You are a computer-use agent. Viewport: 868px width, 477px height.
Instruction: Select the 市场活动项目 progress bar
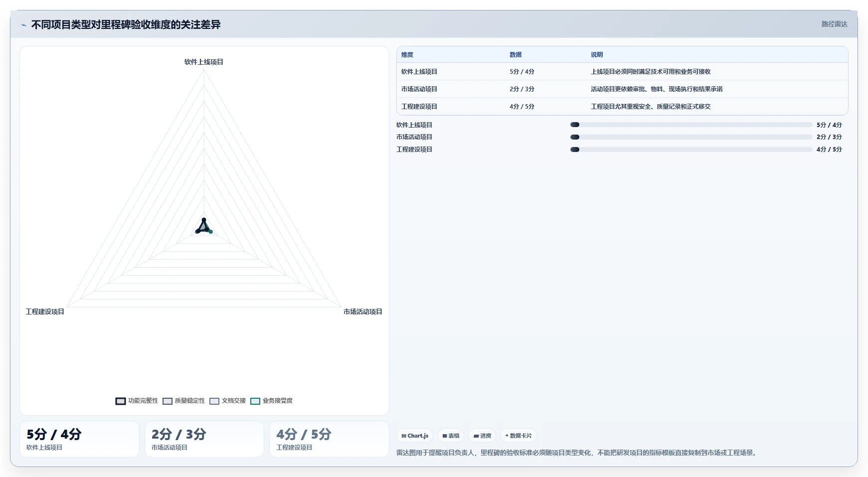click(x=692, y=137)
